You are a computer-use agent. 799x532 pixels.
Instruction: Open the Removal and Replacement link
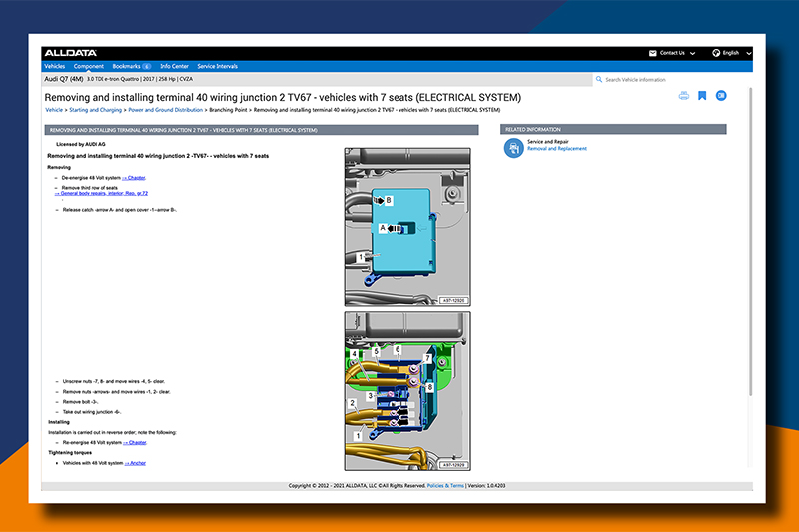point(557,149)
